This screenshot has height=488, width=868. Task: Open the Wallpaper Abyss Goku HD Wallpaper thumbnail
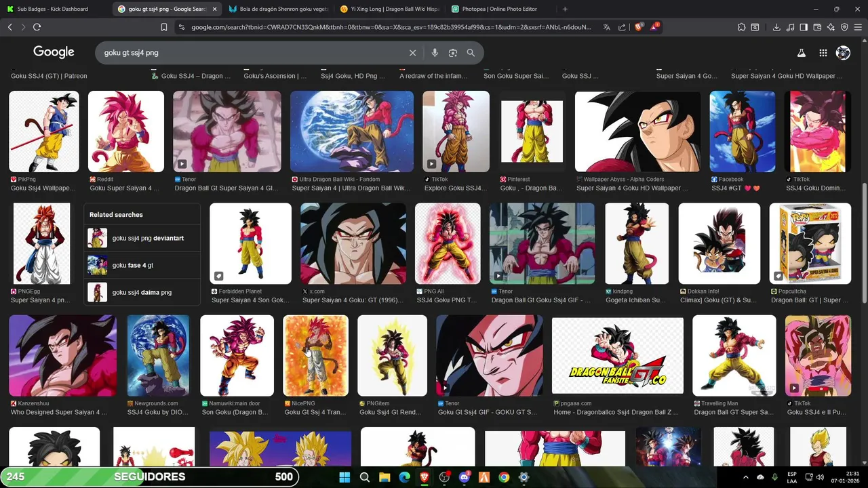[637, 131]
